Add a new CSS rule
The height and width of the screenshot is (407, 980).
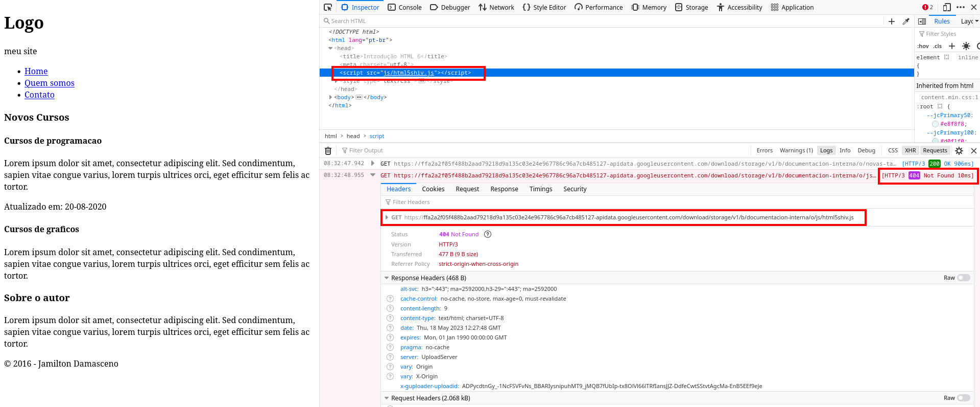pos(952,46)
